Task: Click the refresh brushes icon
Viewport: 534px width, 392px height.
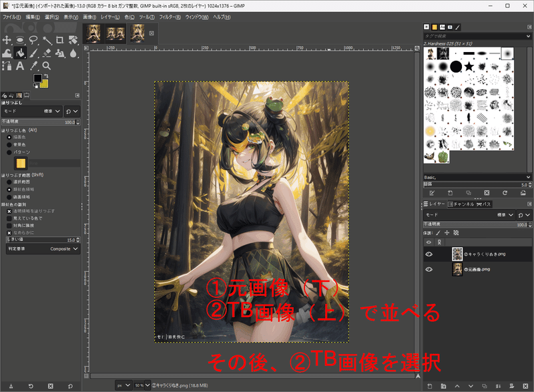Action: click(505, 193)
